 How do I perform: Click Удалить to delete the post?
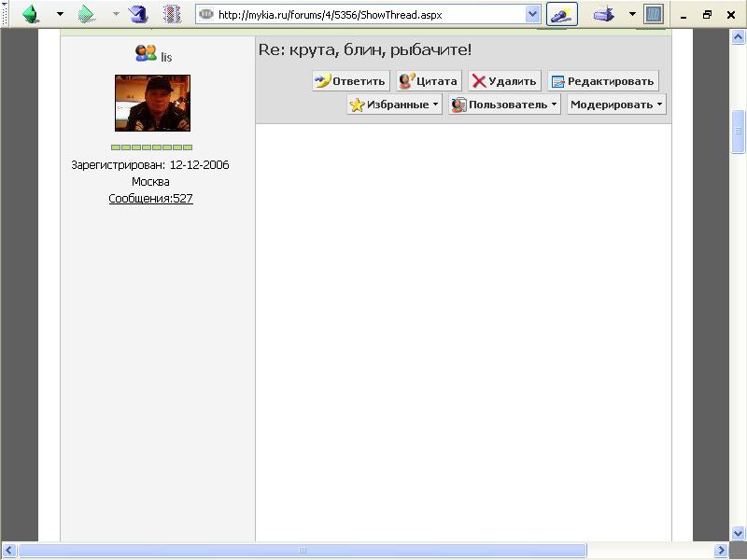(x=504, y=81)
